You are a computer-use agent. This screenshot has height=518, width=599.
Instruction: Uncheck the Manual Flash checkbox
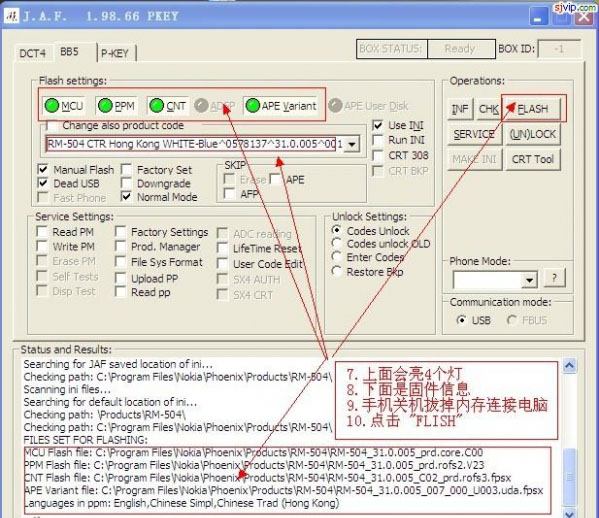point(43,169)
